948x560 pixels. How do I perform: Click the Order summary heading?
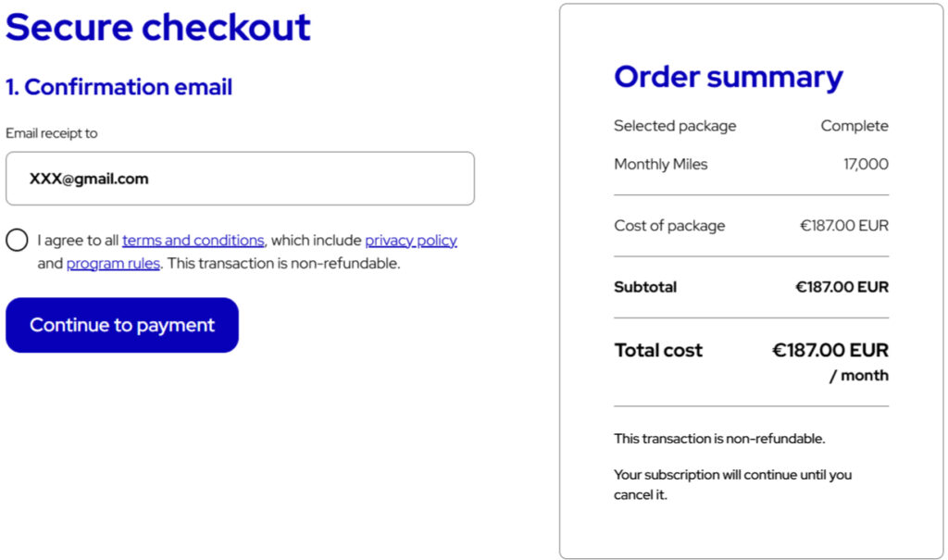click(x=728, y=77)
